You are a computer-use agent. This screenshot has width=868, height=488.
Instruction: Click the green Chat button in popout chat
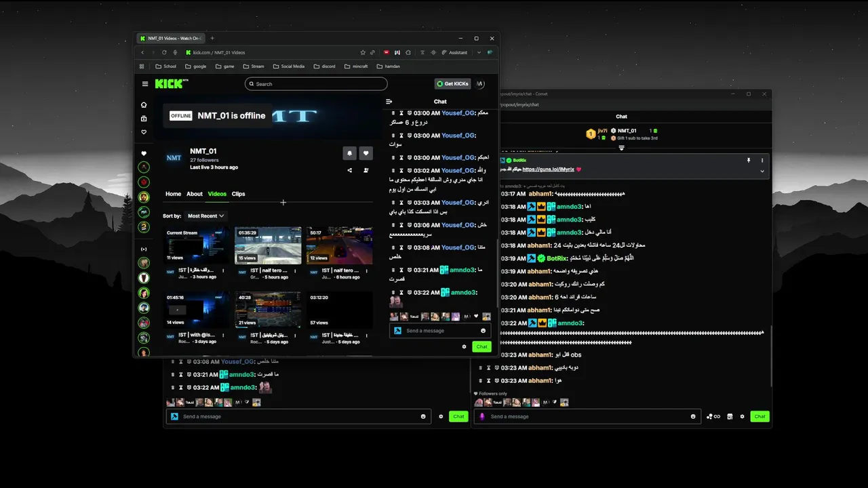tap(759, 416)
